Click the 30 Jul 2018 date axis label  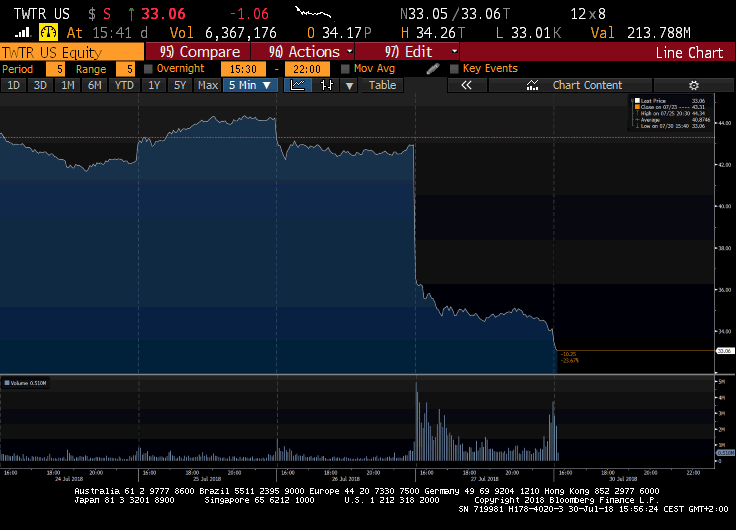[x=623, y=479]
